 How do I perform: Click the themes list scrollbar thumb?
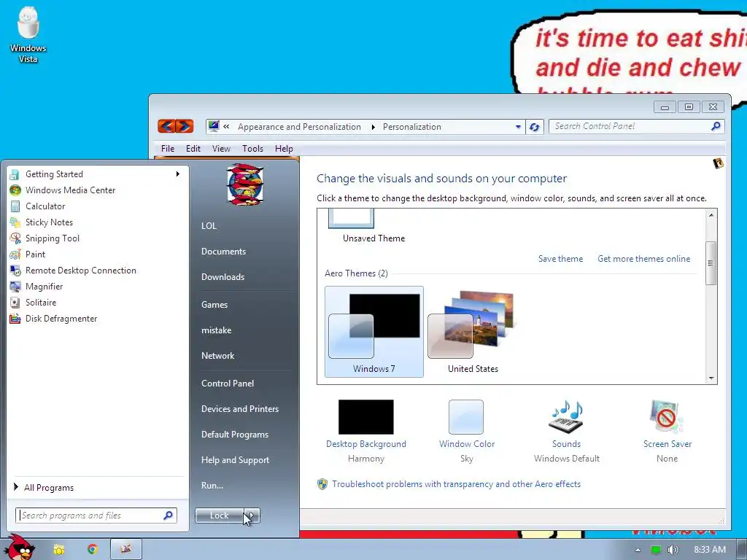[x=711, y=262]
